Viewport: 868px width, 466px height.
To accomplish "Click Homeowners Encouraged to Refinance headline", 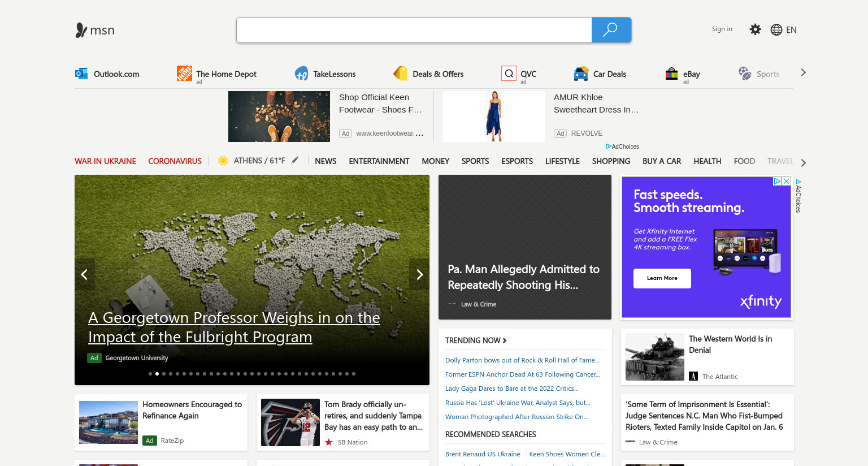I will [x=192, y=410].
